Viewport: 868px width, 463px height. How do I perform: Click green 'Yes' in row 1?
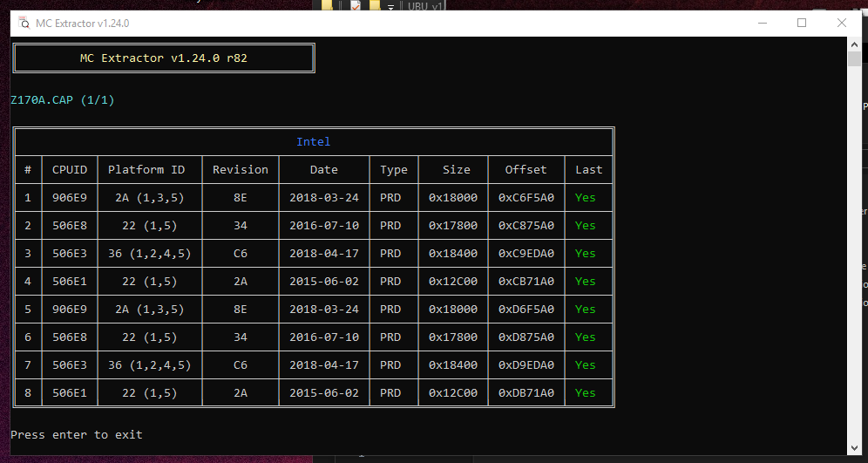pyautogui.click(x=585, y=198)
